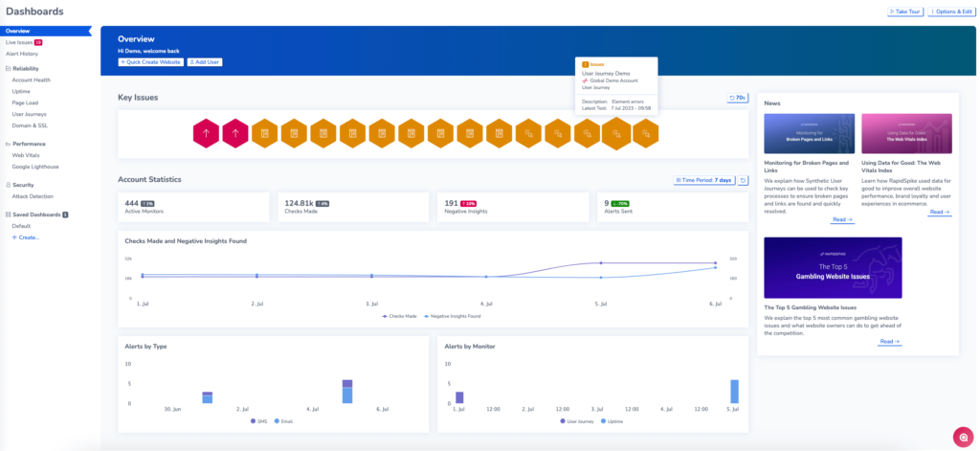Click the rightmost orange user journey hexagon
Viewport: 980px width, 451px height.
646,133
